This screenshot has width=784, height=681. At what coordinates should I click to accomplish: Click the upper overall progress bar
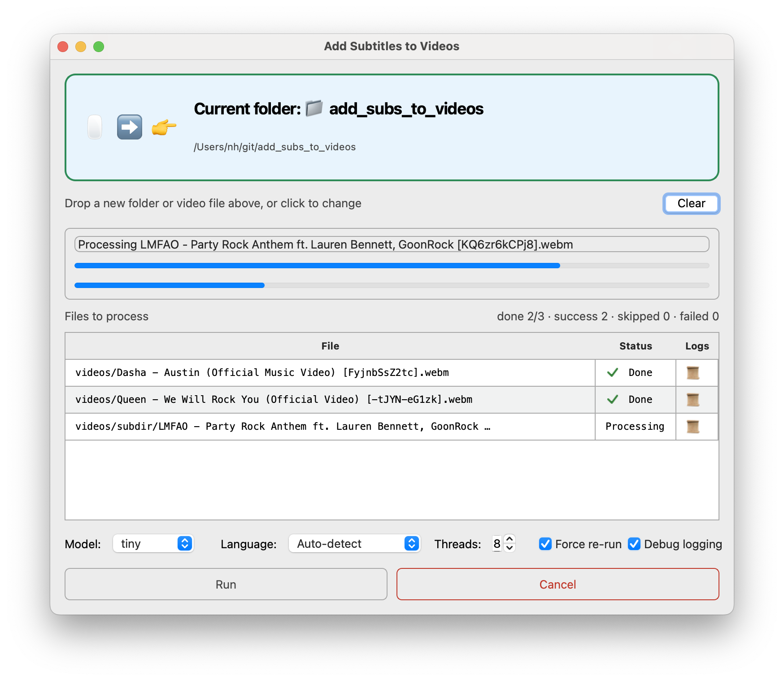click(392, 266)
